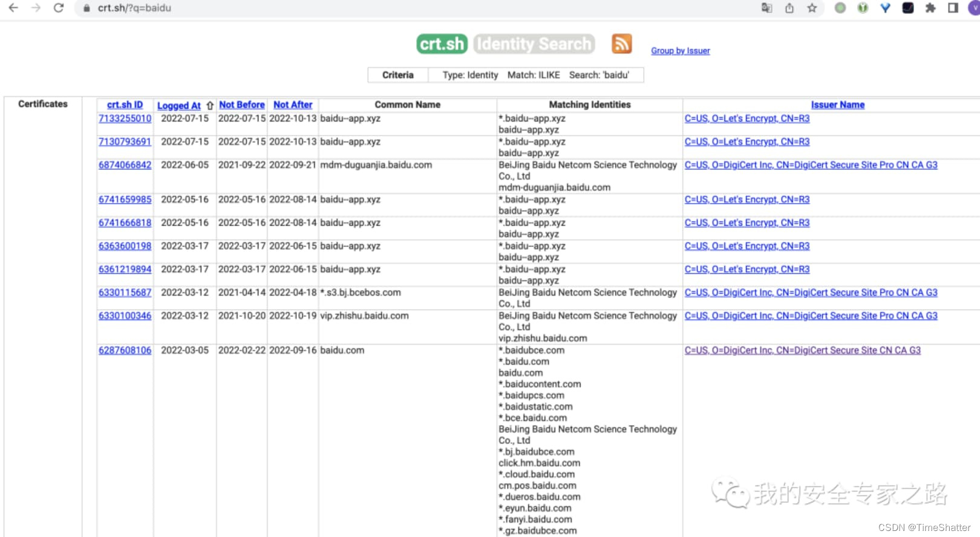Screen dimensions: 980x537
Task: Select Not After date 2022-09-21
Action: (x=293, y=164)
